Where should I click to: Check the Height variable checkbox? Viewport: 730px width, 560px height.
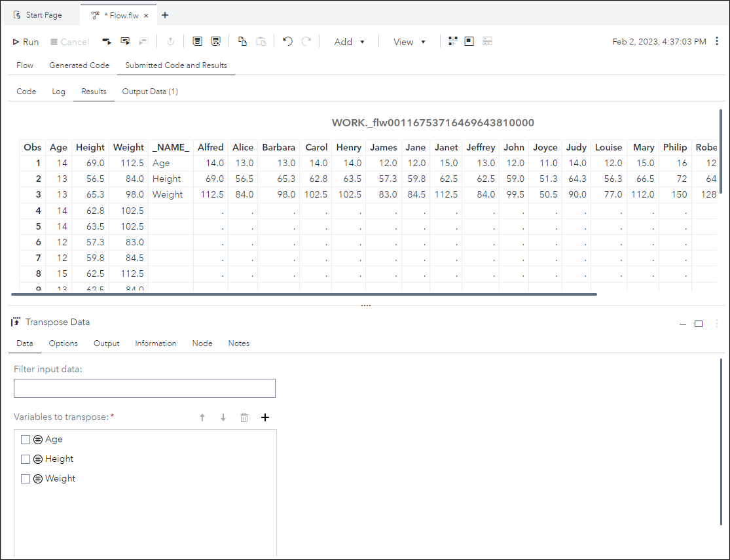pos(26,459)
